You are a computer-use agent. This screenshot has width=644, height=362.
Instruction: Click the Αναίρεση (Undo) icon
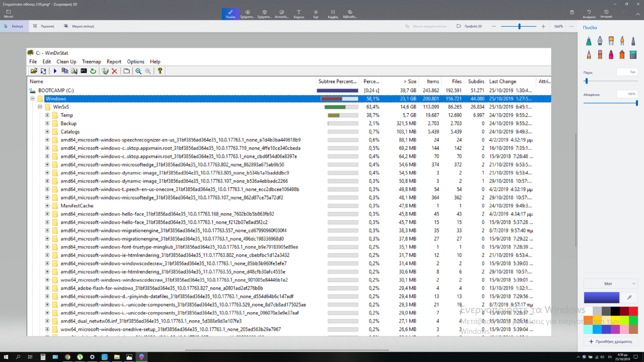pos(589,14)
